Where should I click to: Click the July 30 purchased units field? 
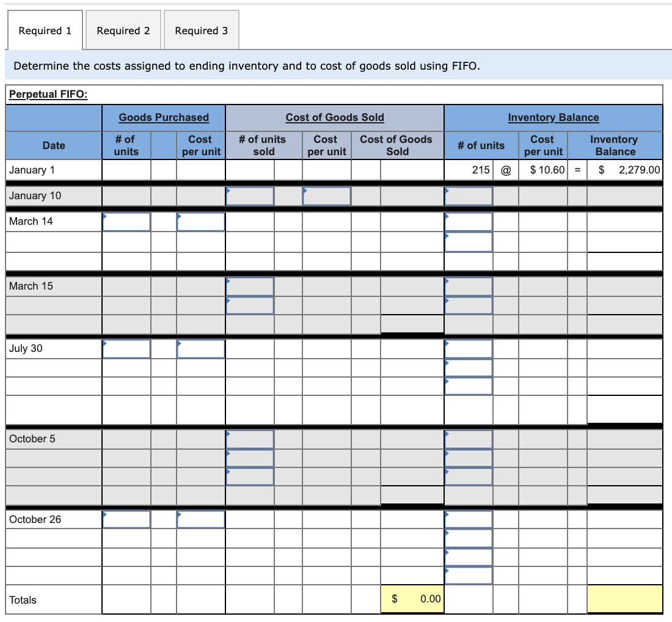[x=126, y=348]
